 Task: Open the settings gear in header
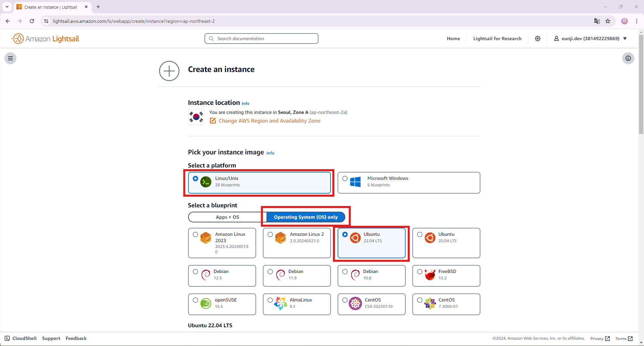pos(538,39)
